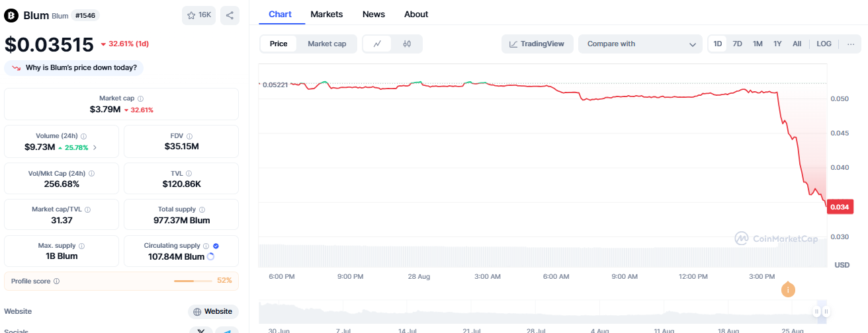The height and width of the screenshot is (333, 868).
Task: Open the Markets tab
Action: [327, 14]
